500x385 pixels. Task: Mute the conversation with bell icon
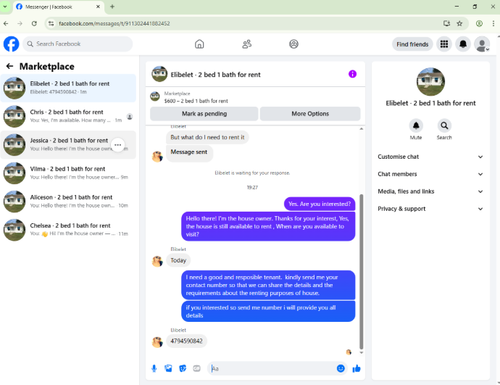pyautogui.click(x=416, y=126)
